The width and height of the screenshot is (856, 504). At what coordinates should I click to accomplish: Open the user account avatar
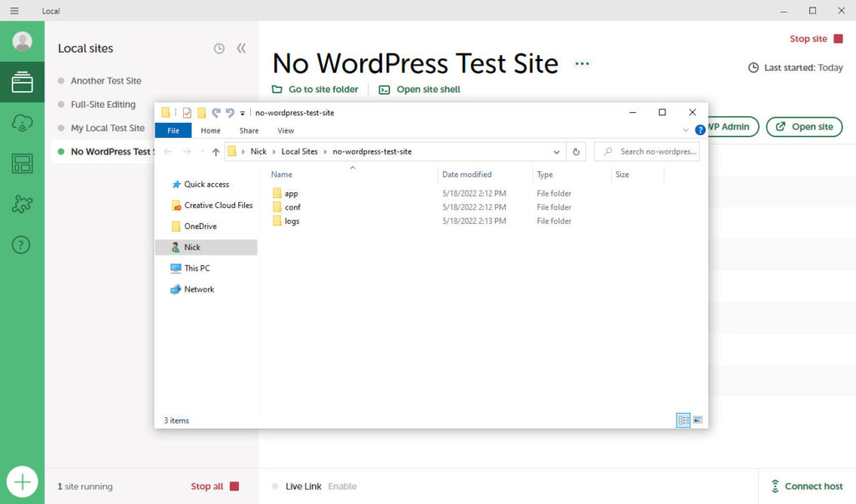point(22,42)
